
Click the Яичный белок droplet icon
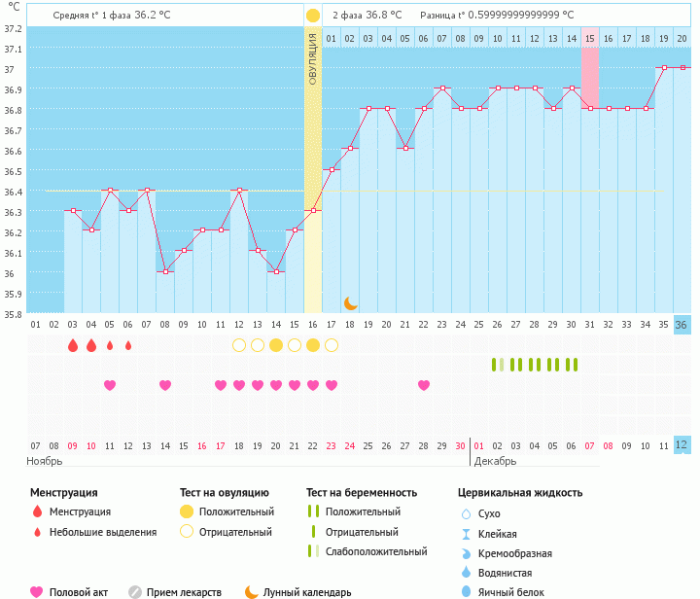[x=466, y=591]
